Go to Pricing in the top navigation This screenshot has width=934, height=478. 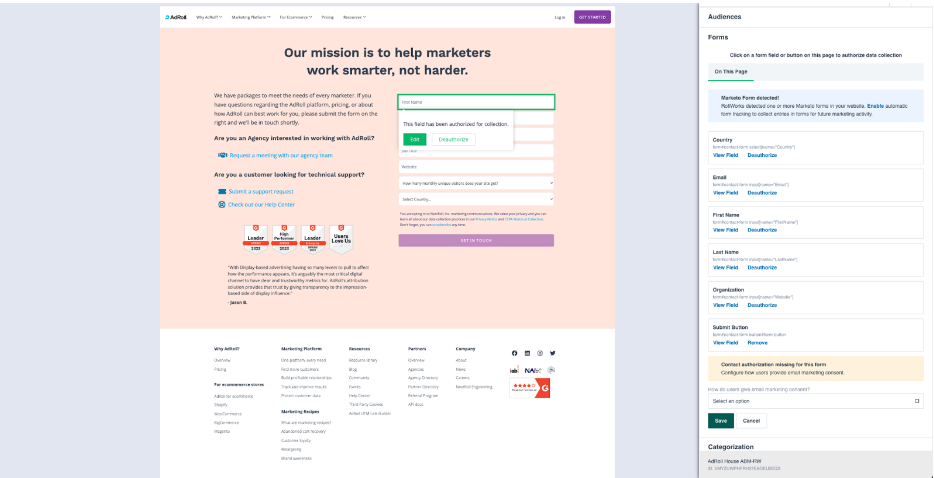point(327,17)
